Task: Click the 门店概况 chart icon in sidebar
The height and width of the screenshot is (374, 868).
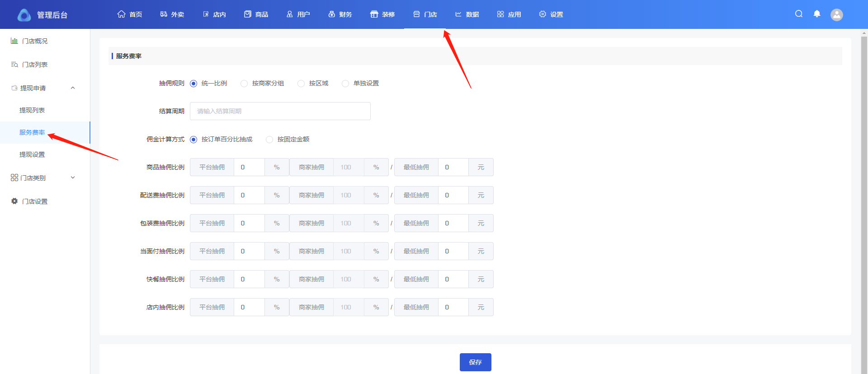Action: pos(14,41)
